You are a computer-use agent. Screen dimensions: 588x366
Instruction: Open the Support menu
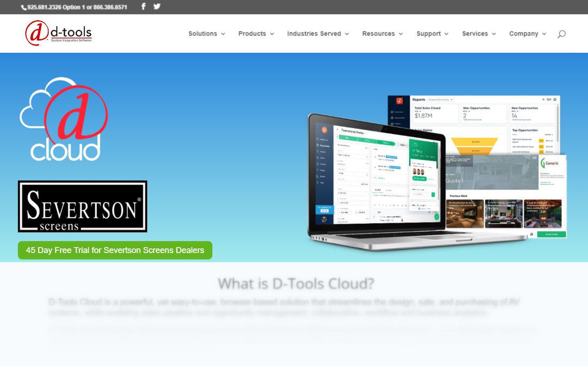[x=432, y=34]
